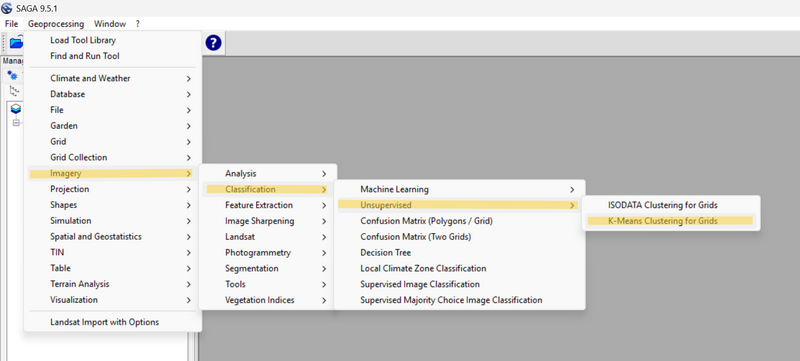Expand the Database submenu
Viewport: 800px width, 361px height.
pyautogui.click(x=112, y=94)
